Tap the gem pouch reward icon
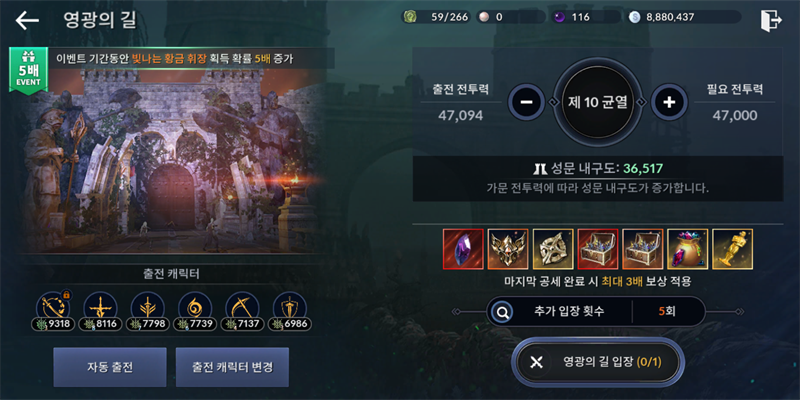 click(x=688, y=249)
